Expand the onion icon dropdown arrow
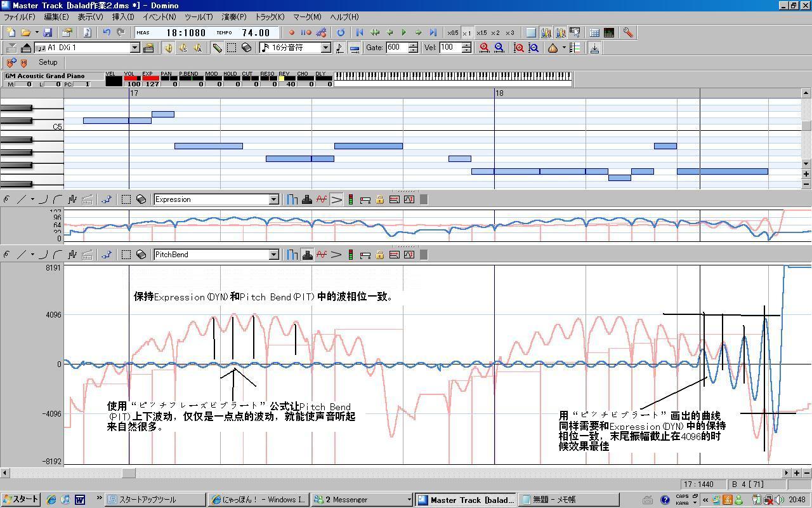812x508 pixels. 564,48
